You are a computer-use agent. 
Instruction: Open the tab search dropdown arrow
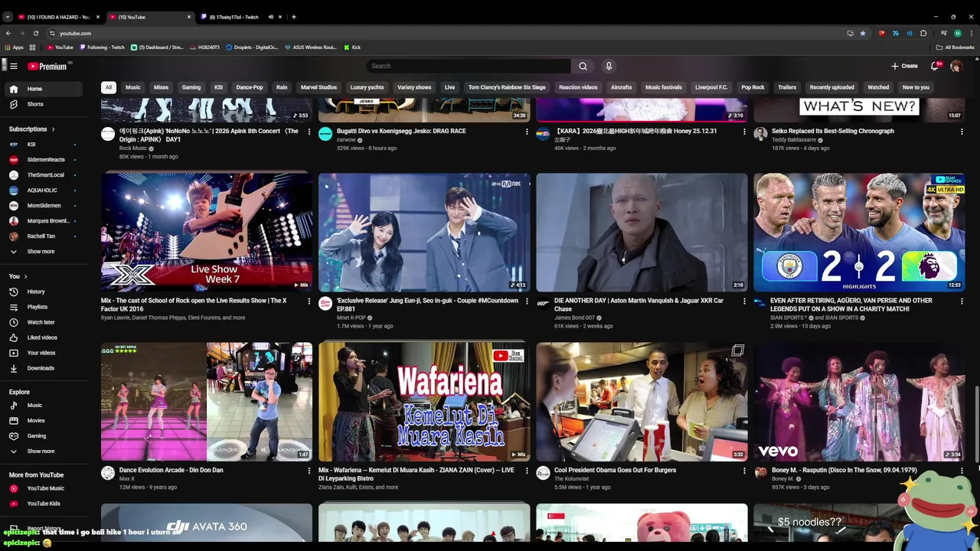[x=8, y=17]
